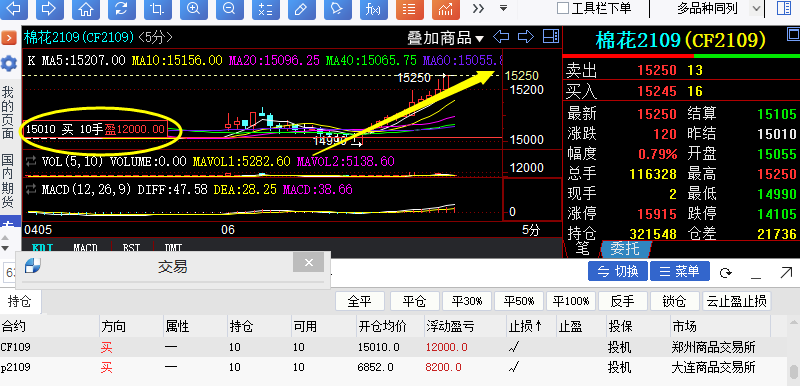
Task: Zoom in with the magnifier plus icon
Action: [193, 9]
